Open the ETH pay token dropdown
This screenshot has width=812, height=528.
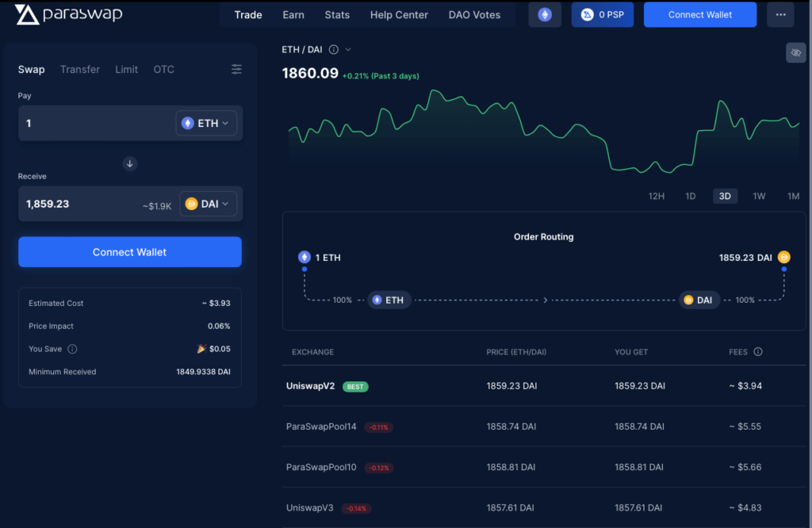[x=205, y=123]
